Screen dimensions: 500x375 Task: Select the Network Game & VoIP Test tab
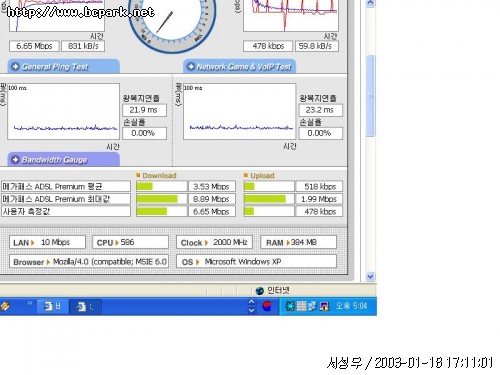pyautogui.click(x=239, y=67)
